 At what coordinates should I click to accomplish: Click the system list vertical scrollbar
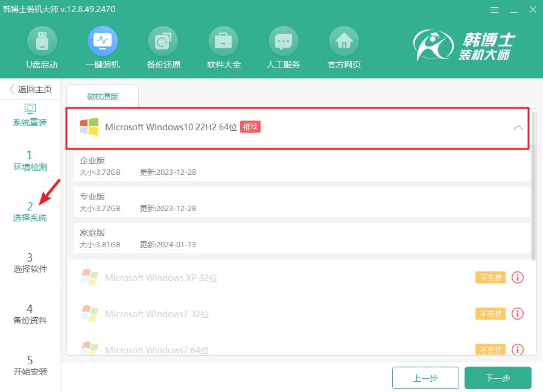pos(533,205)
